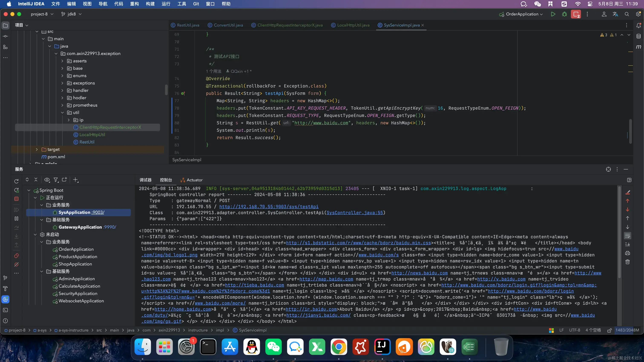Stop the running service with red square
Image resolution: width=644 pixels, height=362 pixels.
pyautogui.click(x=16, y=199)
